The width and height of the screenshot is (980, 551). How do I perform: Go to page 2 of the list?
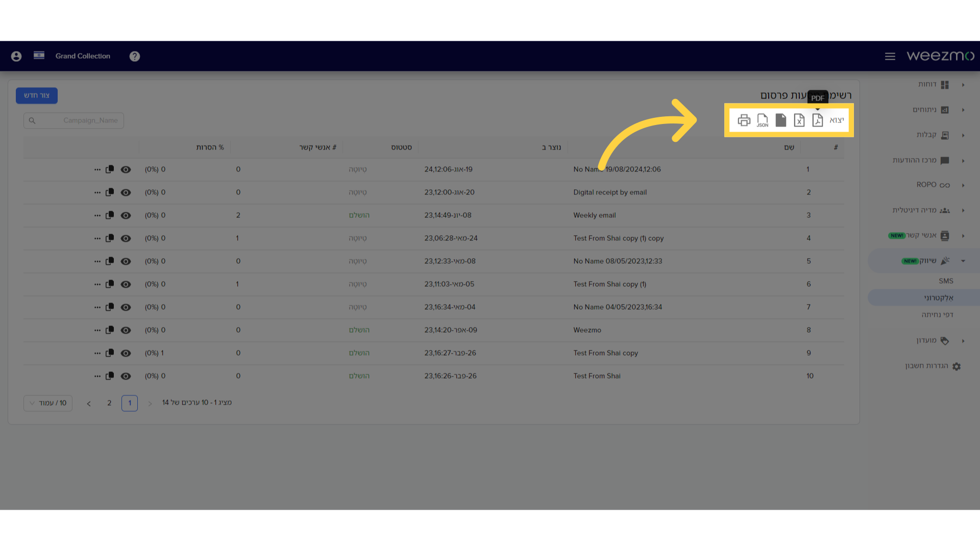[x=109, y=403]
